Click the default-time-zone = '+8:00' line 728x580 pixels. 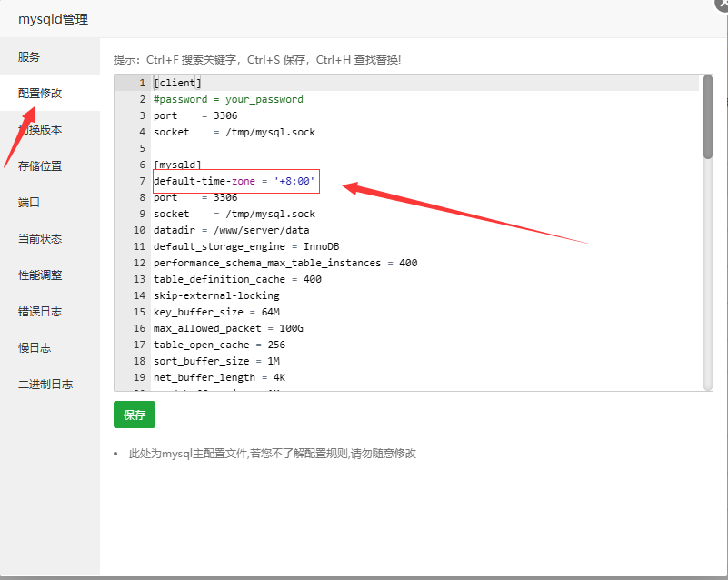234,181
